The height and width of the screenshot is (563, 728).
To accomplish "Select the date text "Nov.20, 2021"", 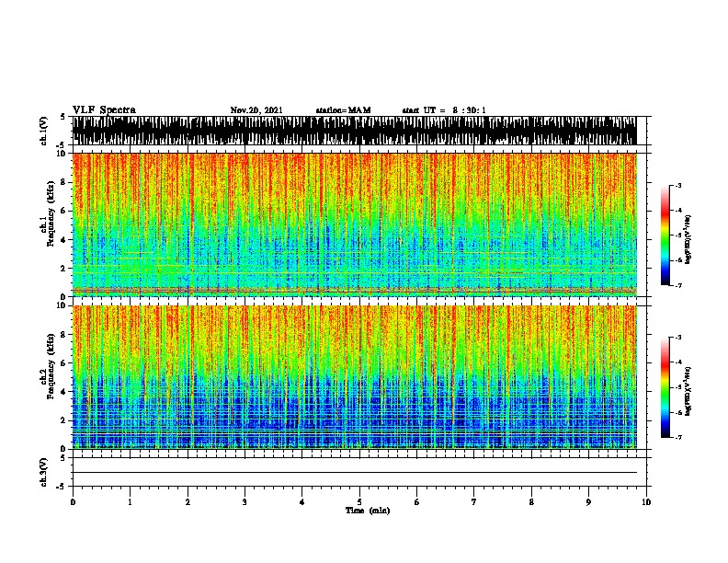I will click(x=256, y=110).
